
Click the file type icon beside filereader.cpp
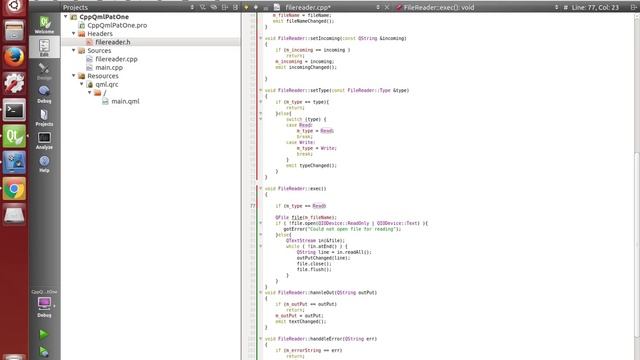[x=277, y=7]
